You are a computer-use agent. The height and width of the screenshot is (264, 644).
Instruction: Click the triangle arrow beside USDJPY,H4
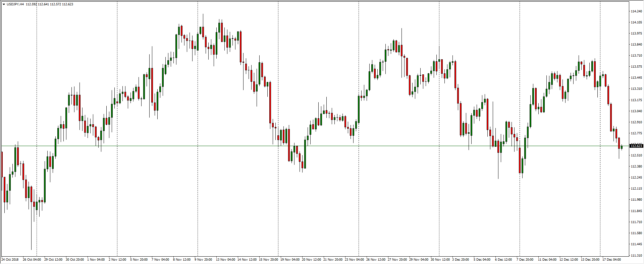4,4
